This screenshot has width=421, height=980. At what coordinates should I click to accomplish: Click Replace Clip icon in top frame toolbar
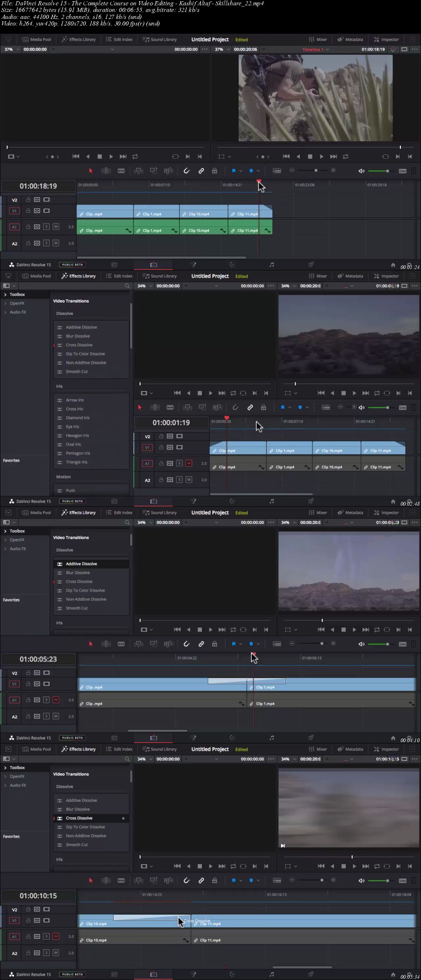click(x=169, y=171)
